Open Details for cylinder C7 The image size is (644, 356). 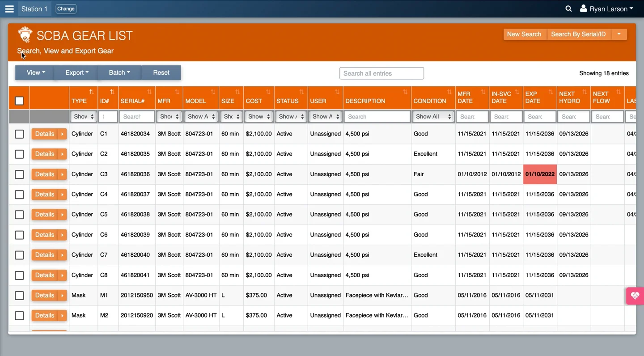[x=45, y=255]
